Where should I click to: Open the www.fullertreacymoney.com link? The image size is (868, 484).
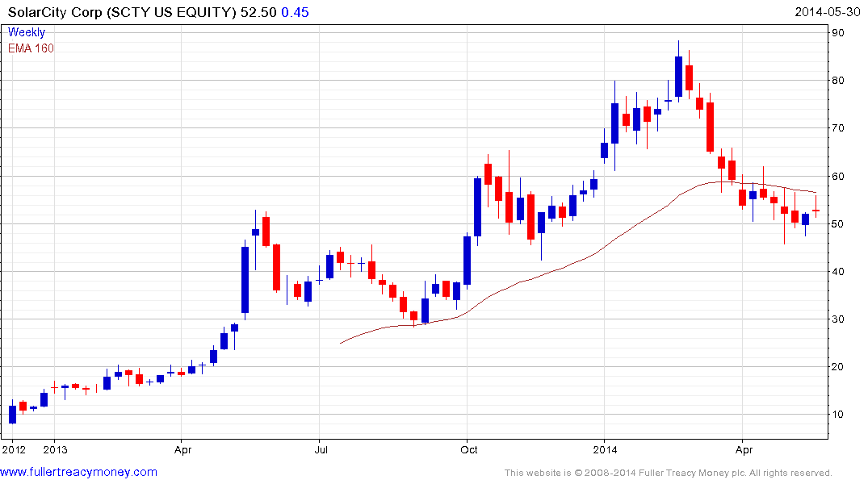78,472
